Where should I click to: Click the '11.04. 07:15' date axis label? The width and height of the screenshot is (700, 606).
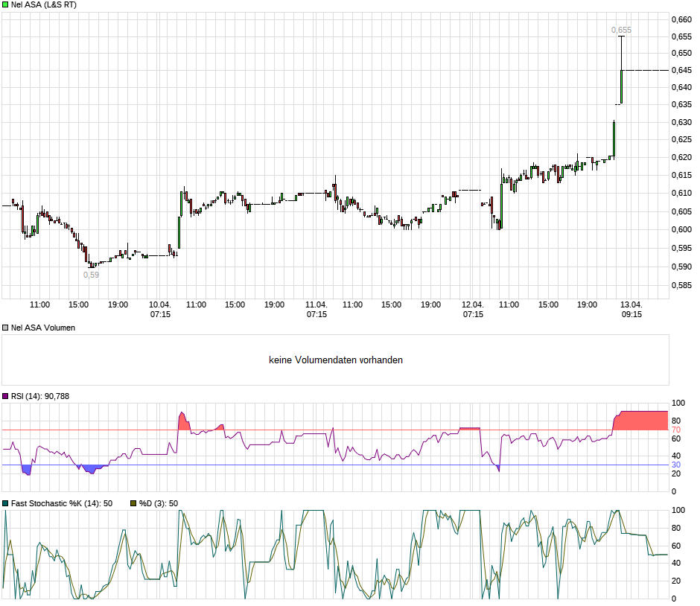(x=316, y=309)
